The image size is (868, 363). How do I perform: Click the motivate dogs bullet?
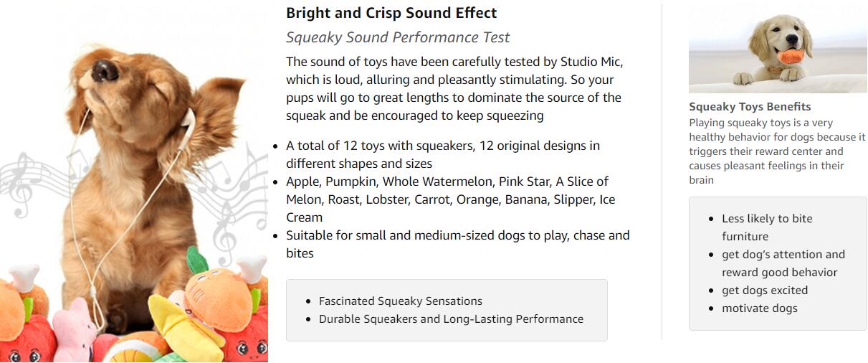[x=759, y=308]
